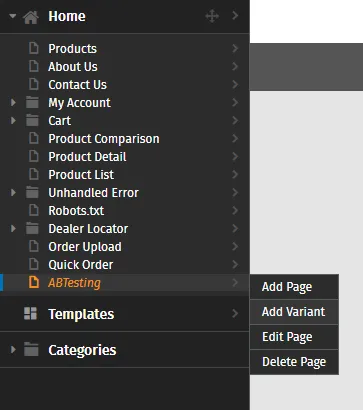Open chevron menu for About Us row

coord(235,66)
